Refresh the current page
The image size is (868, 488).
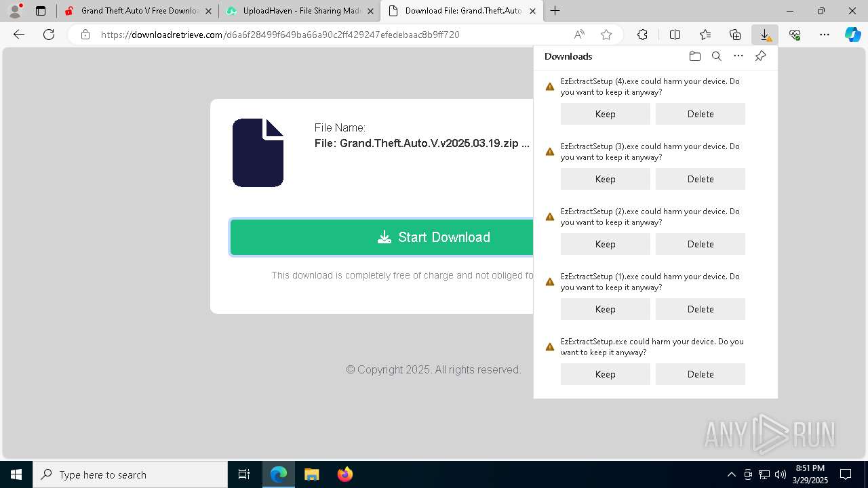[49, 35]
